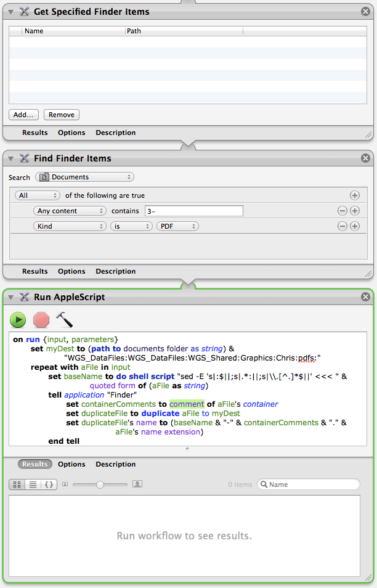This screenshot has width=377, height=588.
Task: Open the All/Any criteria dropdown
Action: click(x=38, y=195)
